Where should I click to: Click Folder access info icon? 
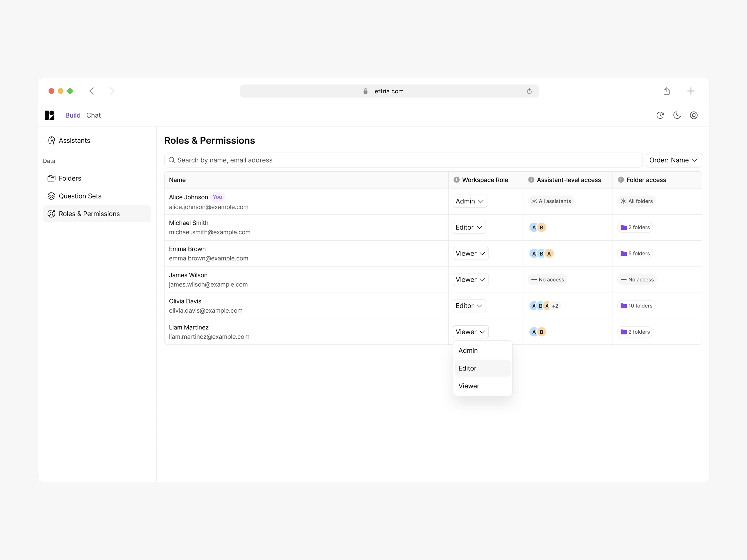[x=620, y=180]
